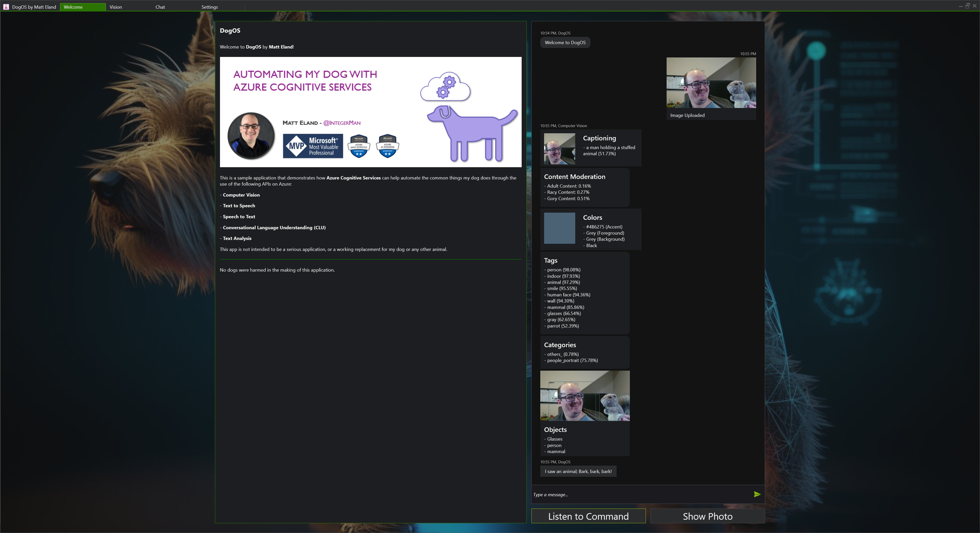Click the Type a message input field
The width and height of the screenshot is (980, 533).
pos(639,494)
